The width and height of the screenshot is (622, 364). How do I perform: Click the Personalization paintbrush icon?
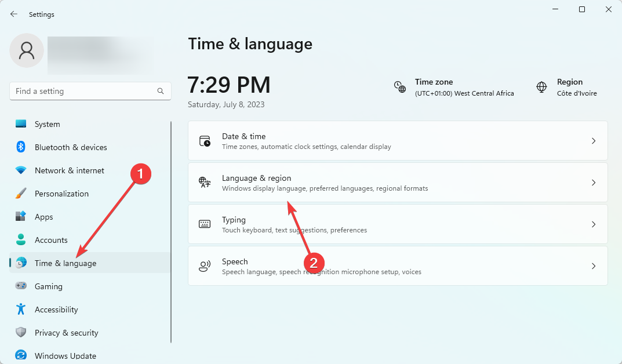click(21, 194)
